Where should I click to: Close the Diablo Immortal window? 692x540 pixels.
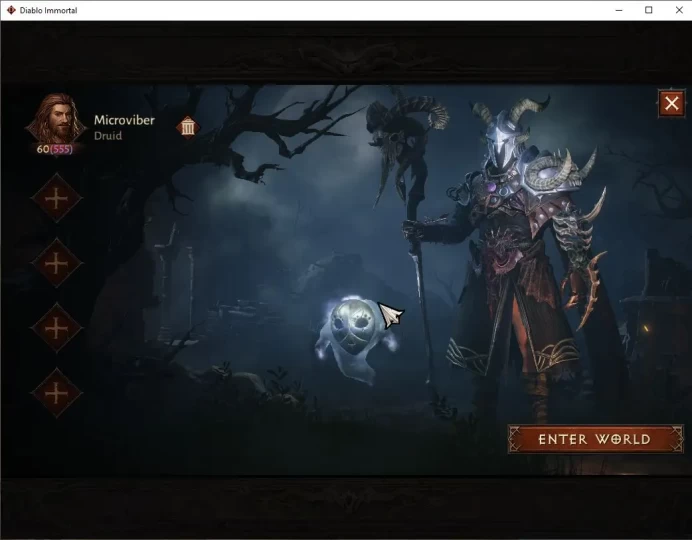(679, 10)
